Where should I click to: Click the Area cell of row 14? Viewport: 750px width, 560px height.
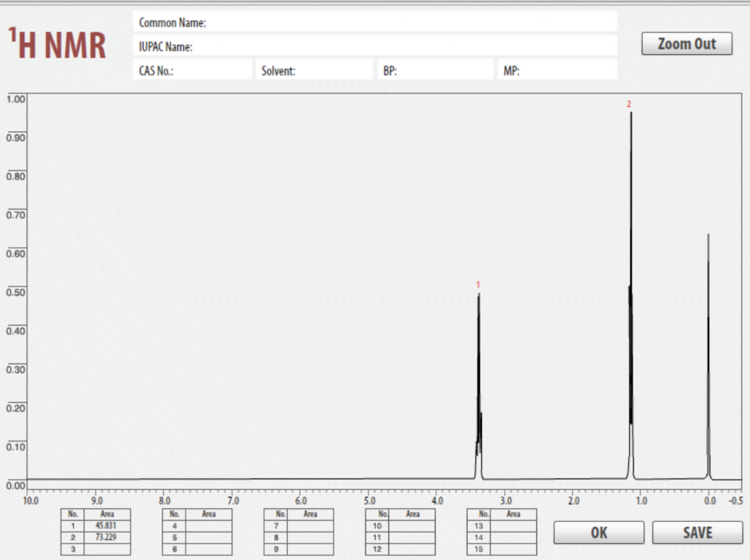[513, 537]
